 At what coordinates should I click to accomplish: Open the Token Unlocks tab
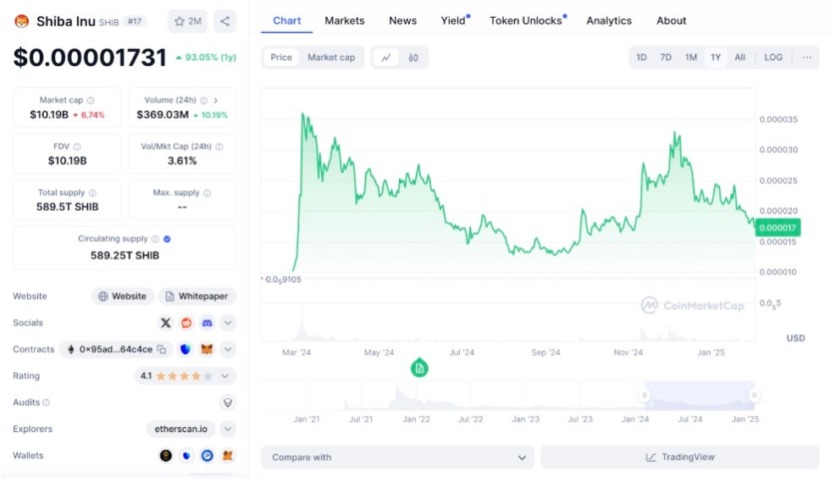click(527, 20)
